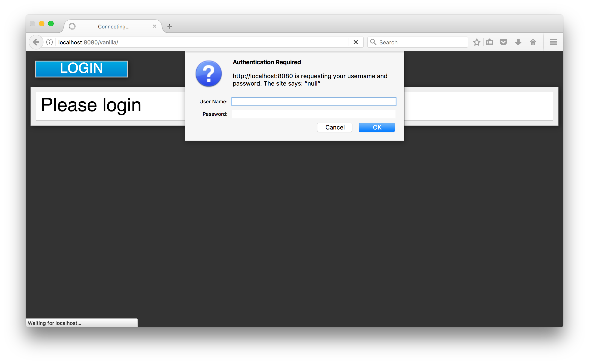
Task: Click the LOGIN button on page background
Action: tap(82, 67)
